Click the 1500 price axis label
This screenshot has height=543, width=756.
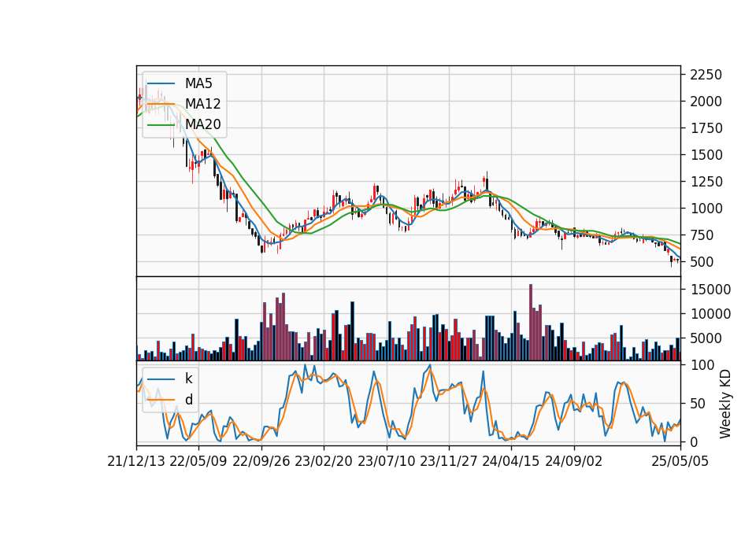(x=706, y=155)
